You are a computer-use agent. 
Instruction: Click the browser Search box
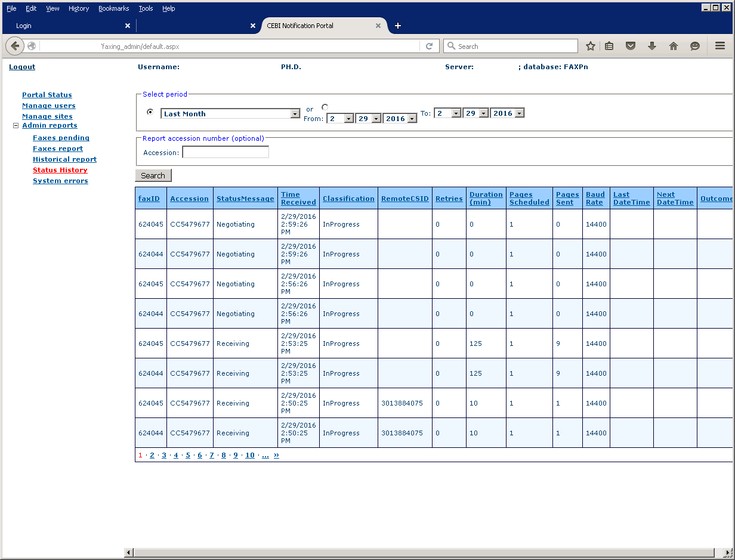tap(511, 46)
